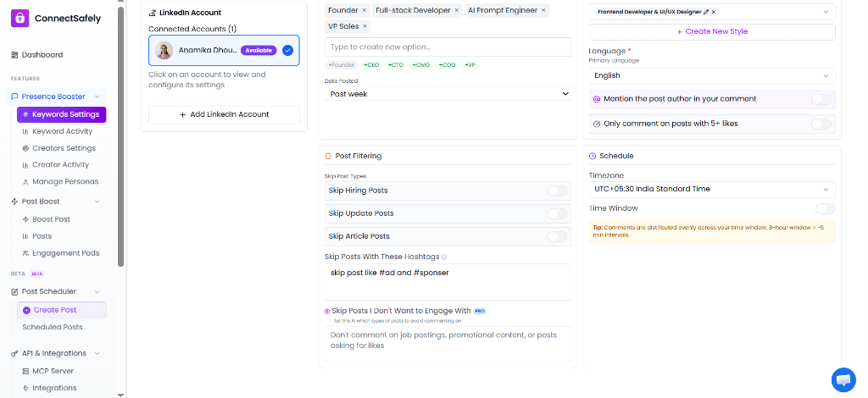Click Add LinkedIn Account button

[x=224, y=114]
